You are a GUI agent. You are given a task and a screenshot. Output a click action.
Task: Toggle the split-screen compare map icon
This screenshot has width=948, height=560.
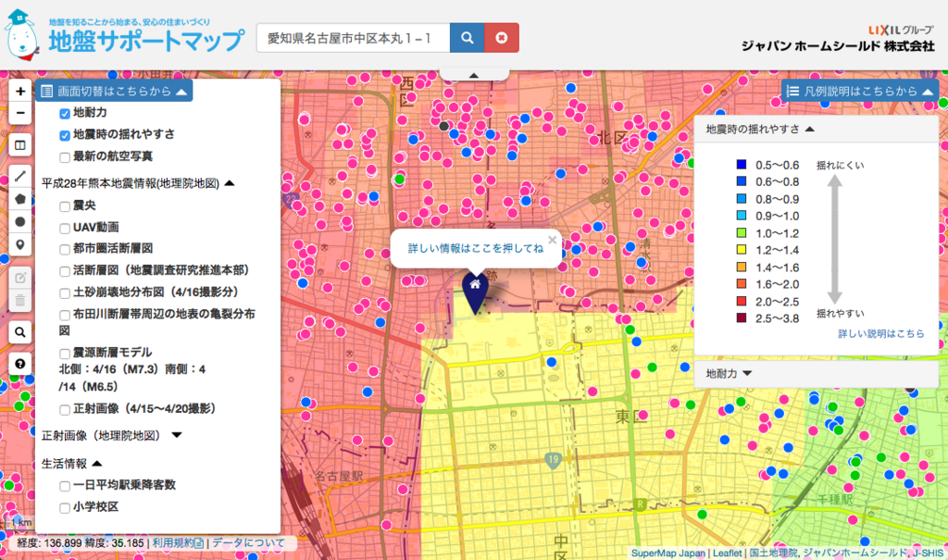coord(20,145)
